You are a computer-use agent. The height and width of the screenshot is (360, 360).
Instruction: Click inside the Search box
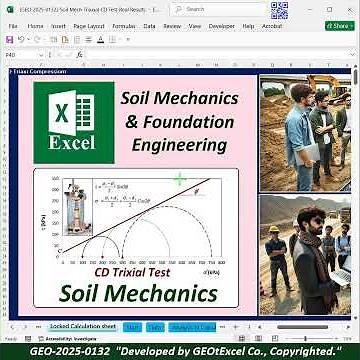point(218,9)
